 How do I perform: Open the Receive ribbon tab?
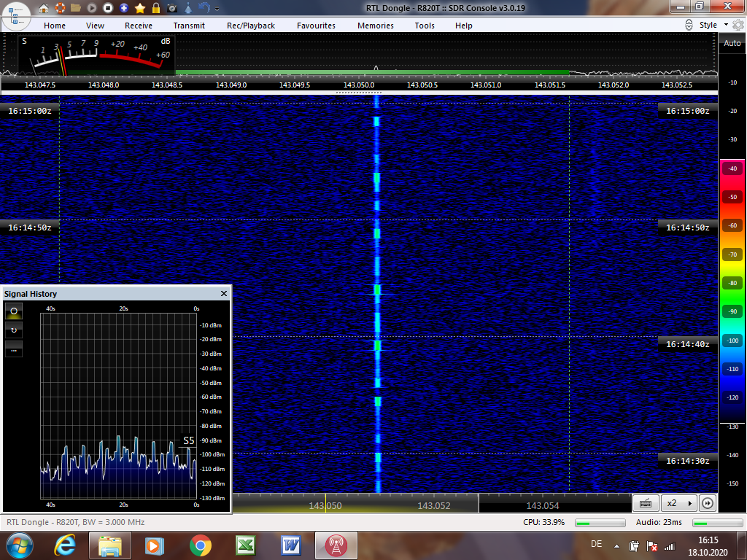139,26
